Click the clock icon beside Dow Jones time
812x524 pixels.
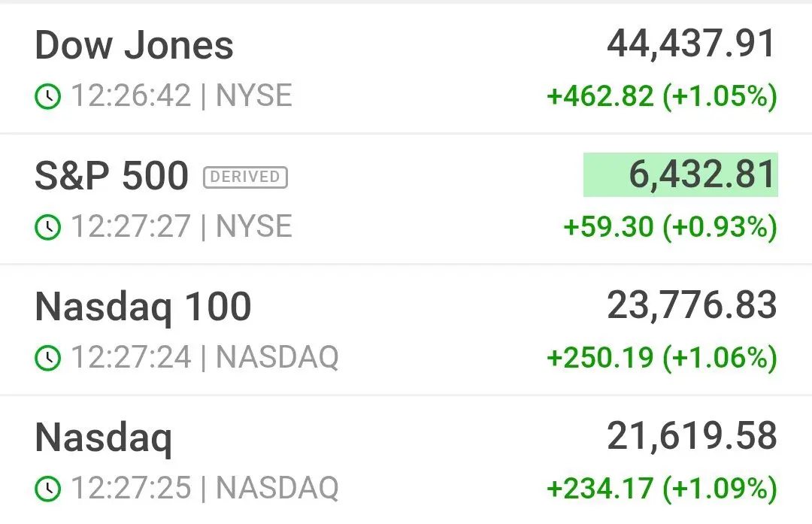pyautogui.click(x=47, y=96)
